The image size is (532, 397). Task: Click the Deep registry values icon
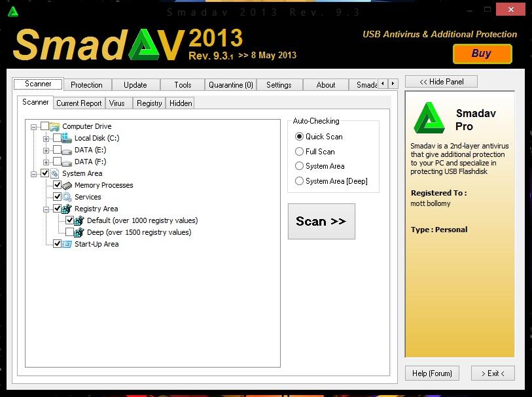coord(79,232)
